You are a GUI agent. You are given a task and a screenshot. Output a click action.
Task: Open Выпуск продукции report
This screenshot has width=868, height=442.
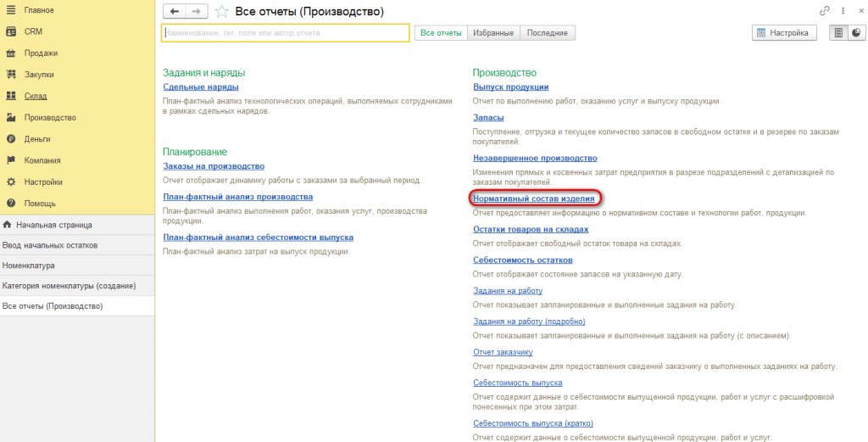511,87
